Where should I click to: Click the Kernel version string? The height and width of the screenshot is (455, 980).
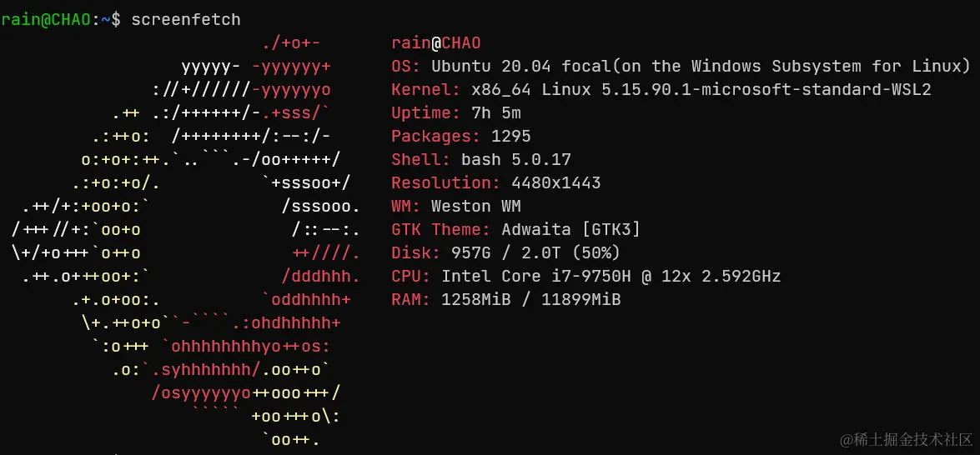(701, 90)
